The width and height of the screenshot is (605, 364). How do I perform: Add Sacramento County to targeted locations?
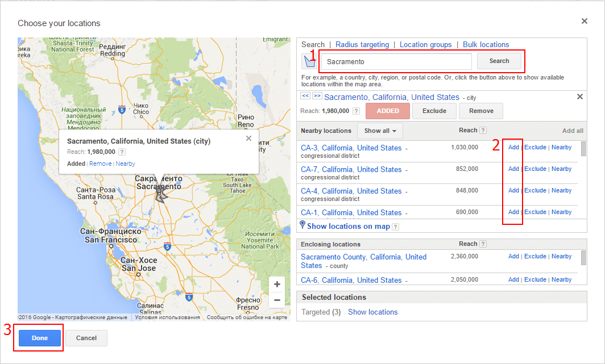click(513, 256)
